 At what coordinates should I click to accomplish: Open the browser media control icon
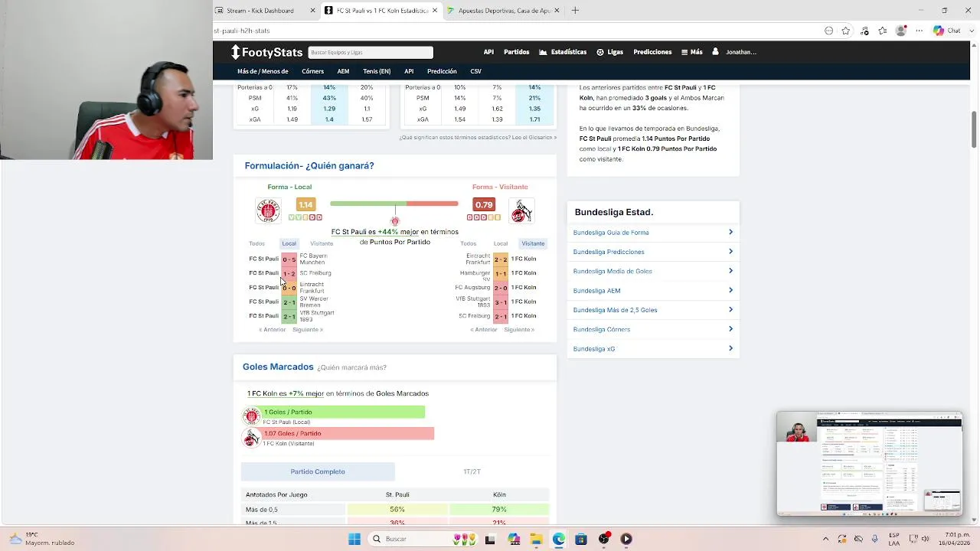coord(864,31)
